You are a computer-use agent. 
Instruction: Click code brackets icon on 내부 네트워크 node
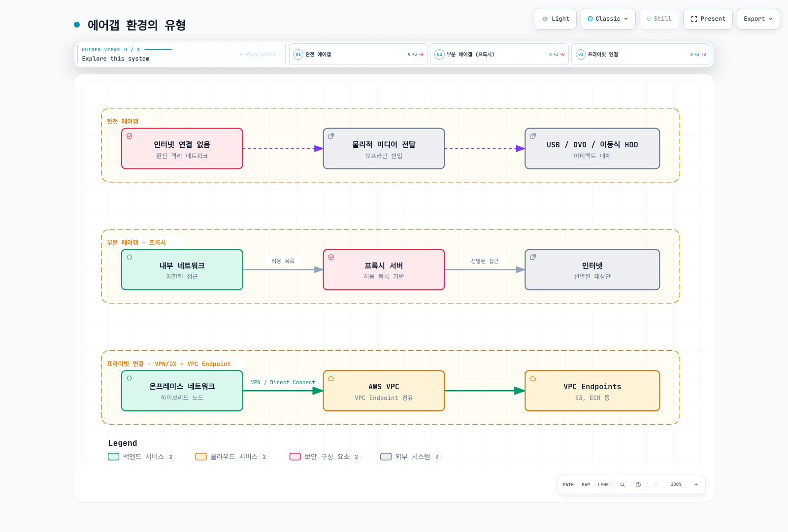tap(130, 257)
